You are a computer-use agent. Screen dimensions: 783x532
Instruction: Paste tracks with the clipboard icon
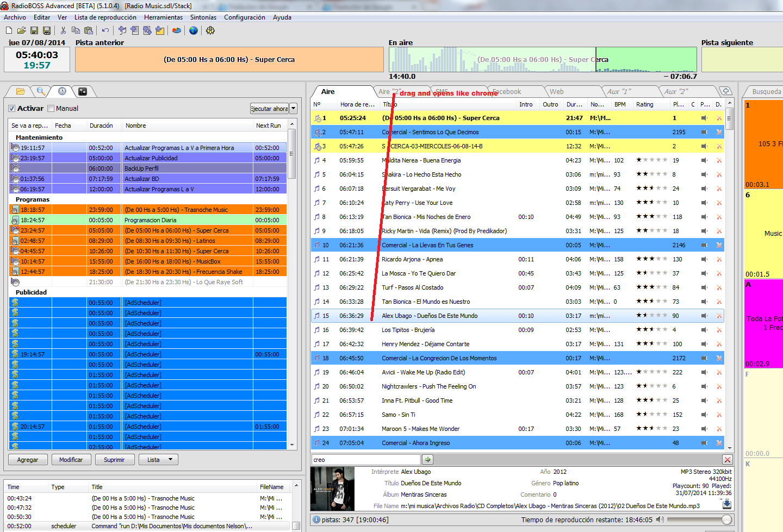pyautogui.click(x=89, y=30)
